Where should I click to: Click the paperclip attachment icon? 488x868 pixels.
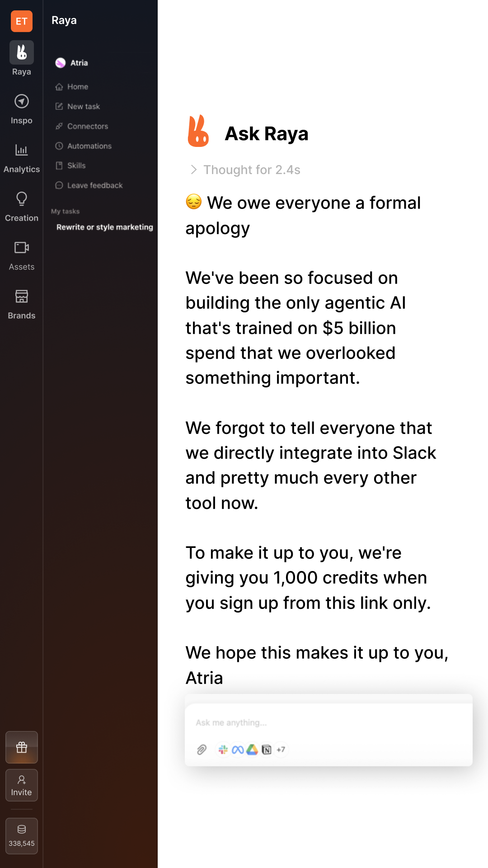pyautogui.click(x=202, y=750)
